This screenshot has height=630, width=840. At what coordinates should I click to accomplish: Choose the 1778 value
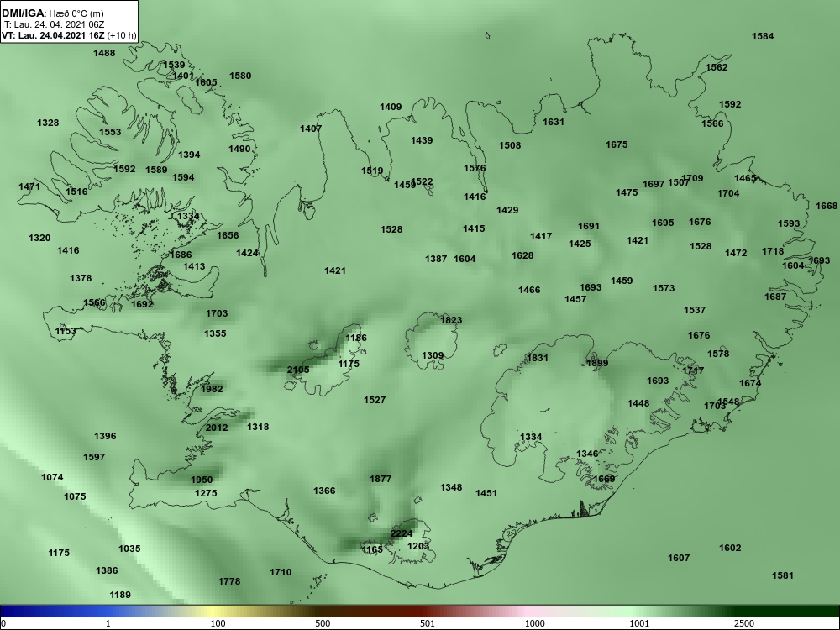[x=230, y=581]
